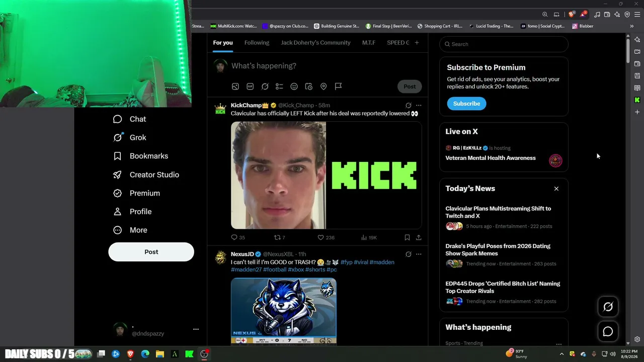This screenshot has height=362, width=644.
Task: Submit the post with the composer Post button
Action: (410, 86)
